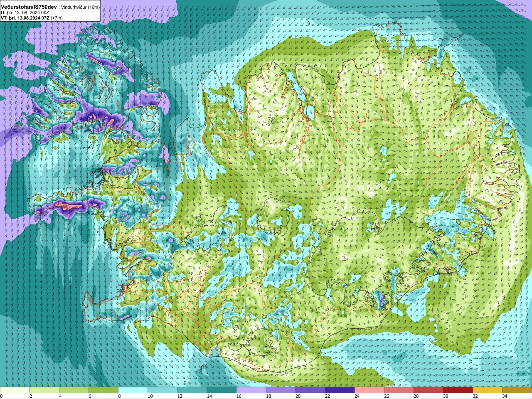Image resolution: width=532 pixels, height=399 pixels.
Task: Pick the dark teal 14–16 legend swatch
Action: click(222, 391)
